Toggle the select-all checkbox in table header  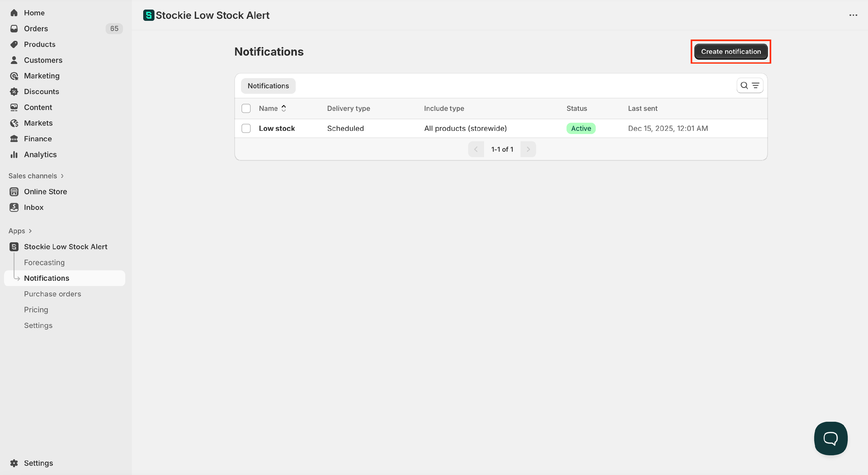coord(246,109)
